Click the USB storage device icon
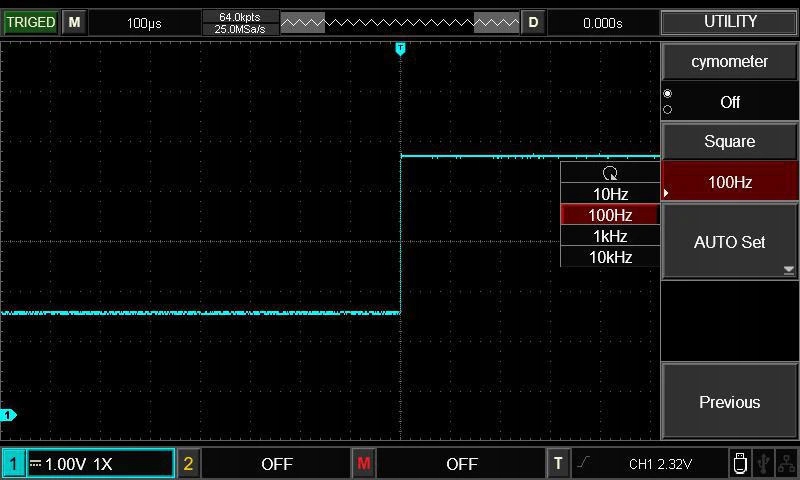Screen dimensions: 800x480 coord(740,463)
